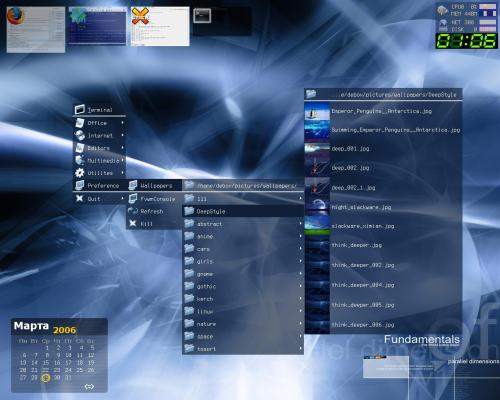Select the Wallpapers menu item
The height and width of the screenshot is (400, 500).
click(x=154, y=185)
